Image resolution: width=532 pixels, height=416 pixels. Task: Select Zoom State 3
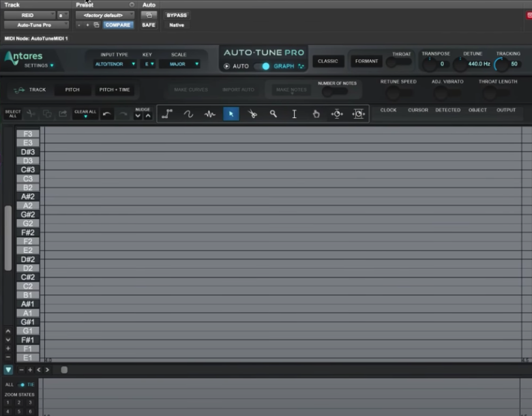point(30,402)
